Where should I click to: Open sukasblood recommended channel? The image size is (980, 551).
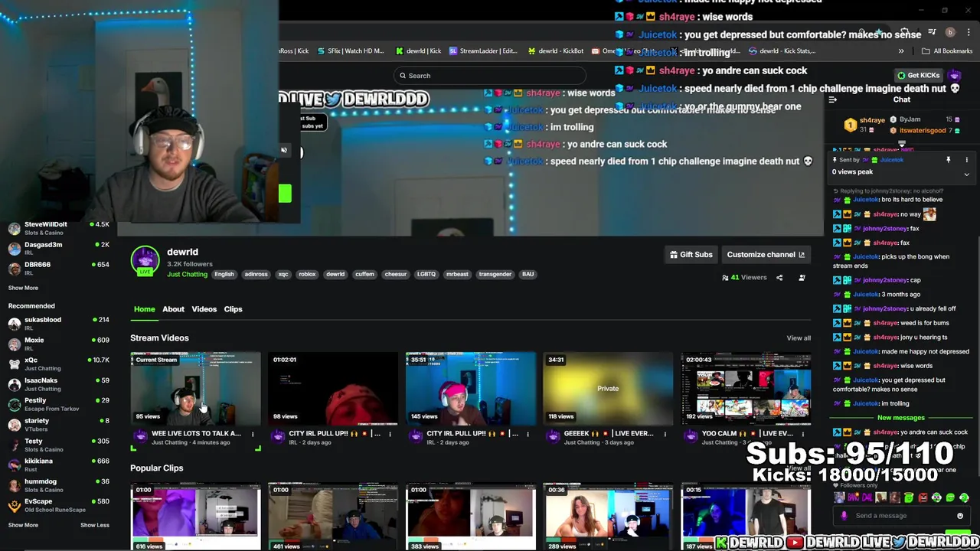57,324
